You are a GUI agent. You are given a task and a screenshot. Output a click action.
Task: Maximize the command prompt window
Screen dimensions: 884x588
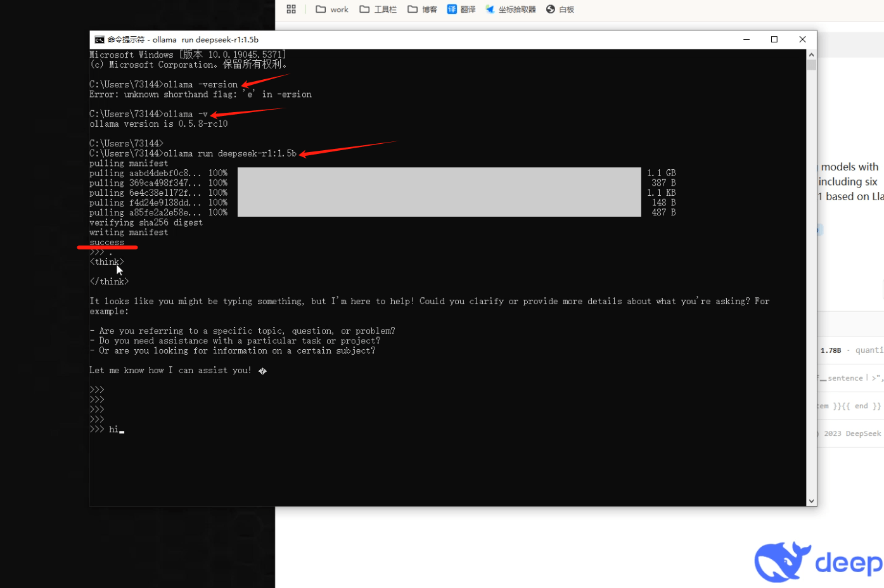pos(774,39)
